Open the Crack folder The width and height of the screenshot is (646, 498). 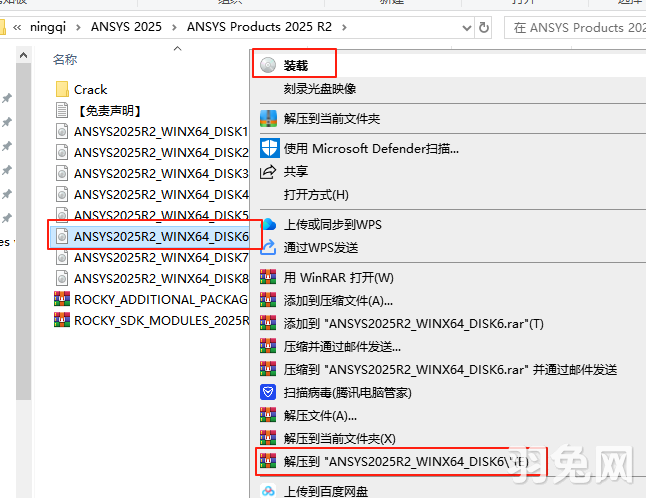pos(90,89)
